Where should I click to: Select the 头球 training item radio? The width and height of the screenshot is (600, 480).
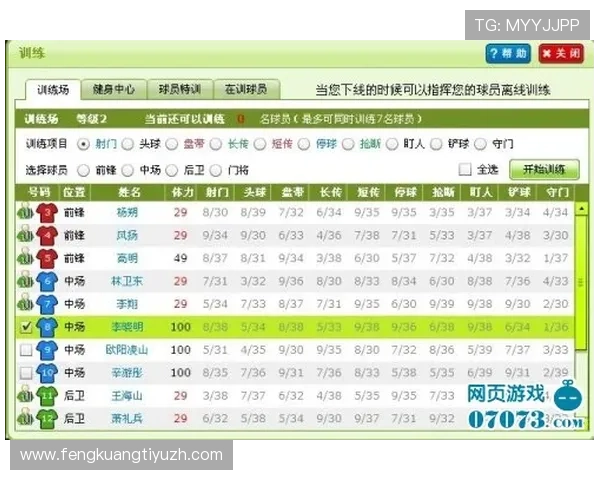[x=127, y=144]
